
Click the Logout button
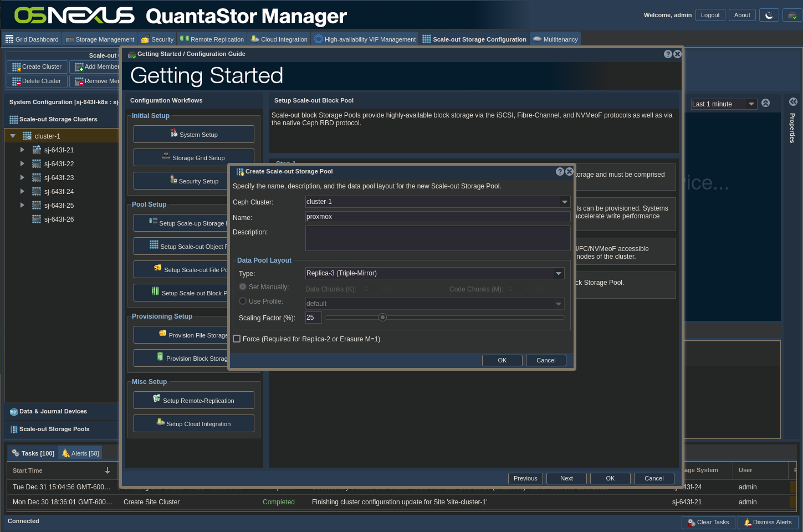coord(710,16)
